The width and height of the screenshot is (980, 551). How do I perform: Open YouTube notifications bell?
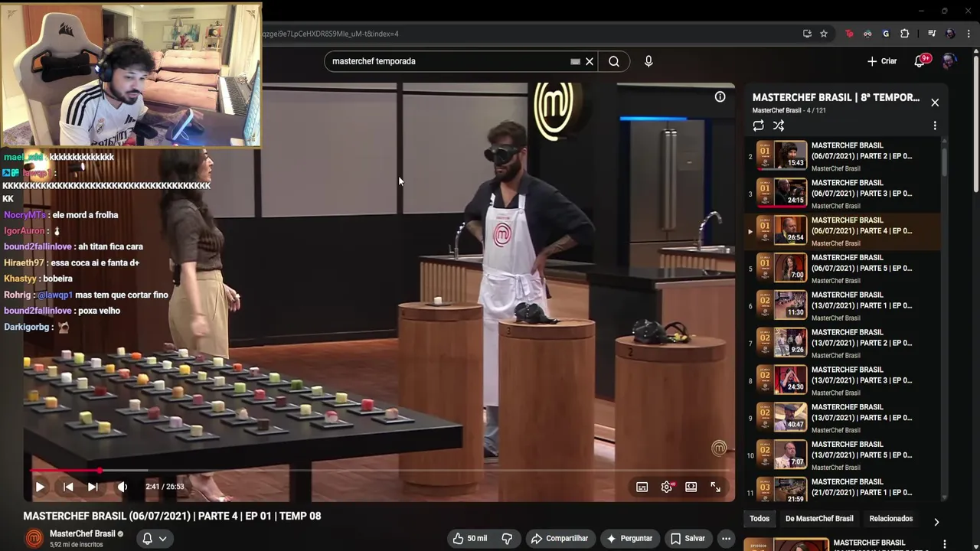(921, 61)
